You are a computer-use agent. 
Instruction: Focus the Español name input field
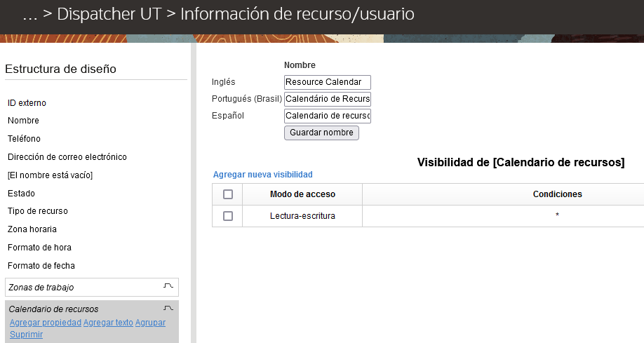328,116
